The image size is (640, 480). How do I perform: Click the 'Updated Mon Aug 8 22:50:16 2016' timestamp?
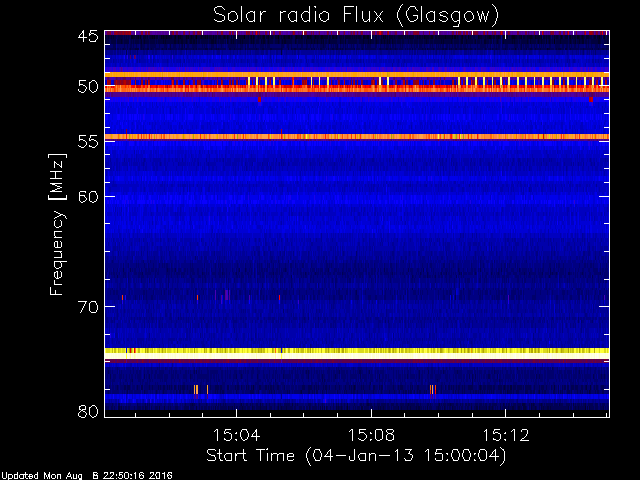86,476
